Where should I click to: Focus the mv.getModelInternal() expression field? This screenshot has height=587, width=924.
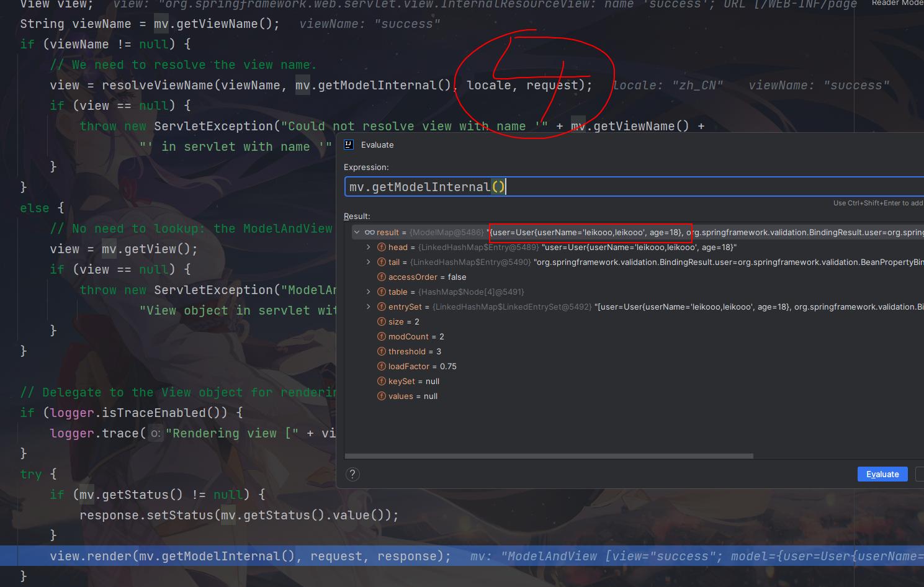634,187
